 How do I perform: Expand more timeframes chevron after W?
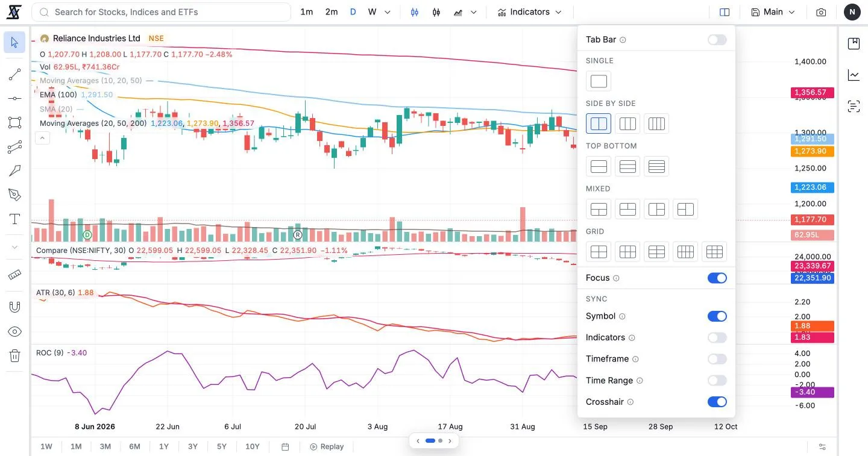coord(388,12)
